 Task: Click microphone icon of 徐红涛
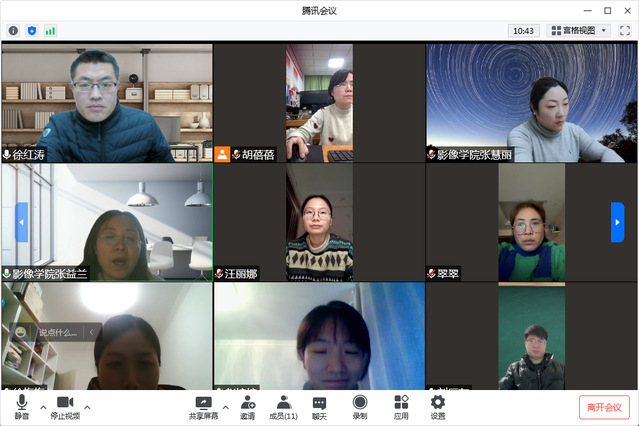coord(7,155)
